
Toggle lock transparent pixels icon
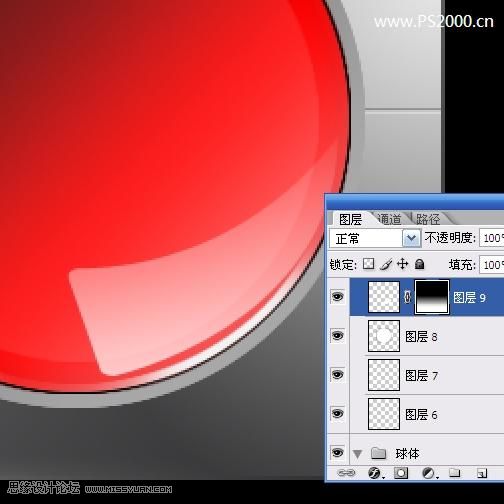point(368,264)
